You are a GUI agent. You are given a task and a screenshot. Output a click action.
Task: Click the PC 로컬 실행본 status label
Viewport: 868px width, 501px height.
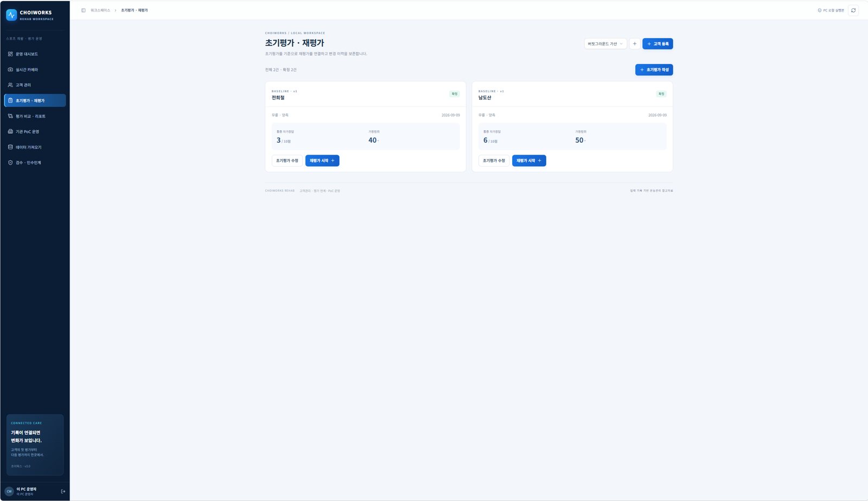834,10
